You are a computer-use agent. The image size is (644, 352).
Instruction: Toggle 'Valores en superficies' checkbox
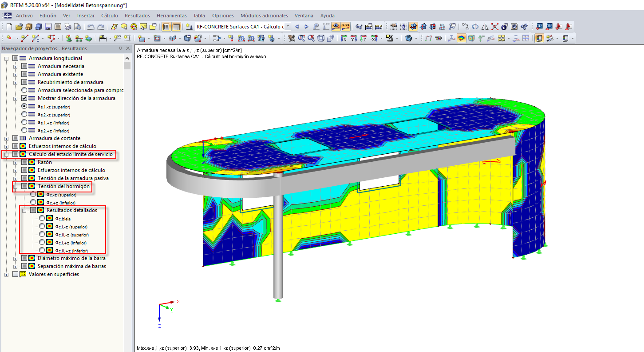(x=16, y=274)
